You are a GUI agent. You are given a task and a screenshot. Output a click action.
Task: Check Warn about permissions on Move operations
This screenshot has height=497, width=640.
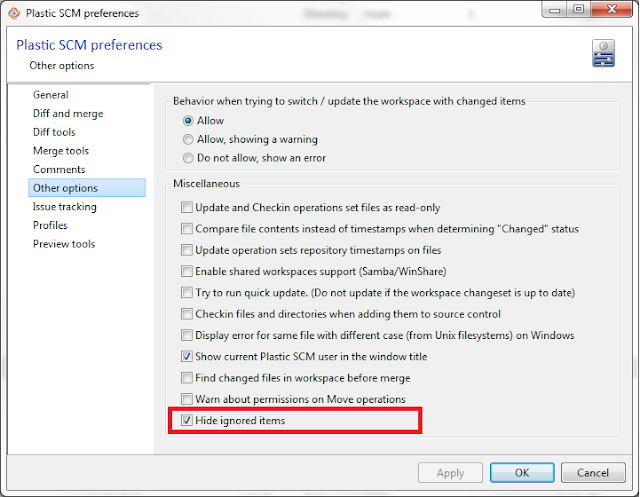point(187,399)
